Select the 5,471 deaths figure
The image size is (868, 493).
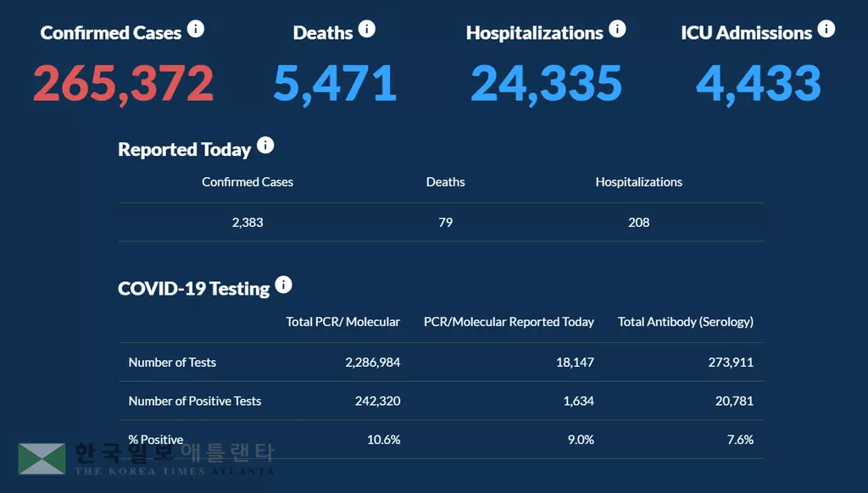point(335,83)
